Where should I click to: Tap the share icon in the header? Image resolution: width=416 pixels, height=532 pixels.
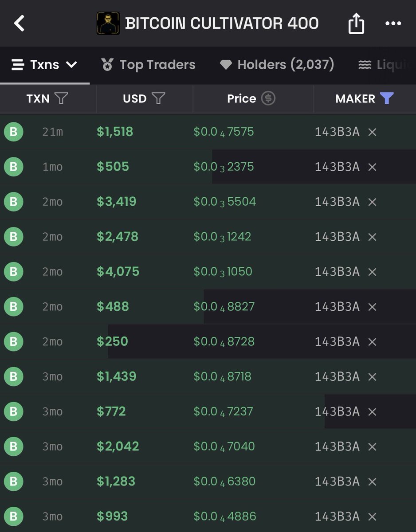coord(356,23)
